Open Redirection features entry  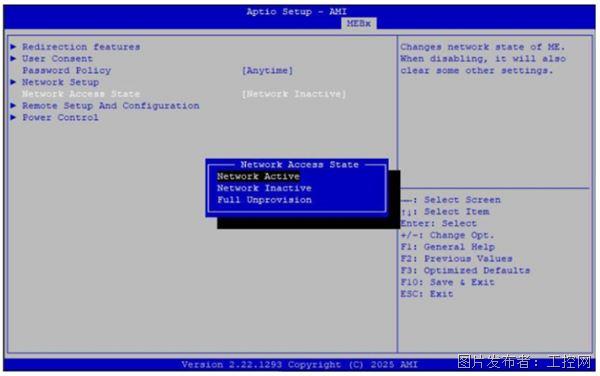[x=81, y=47]
